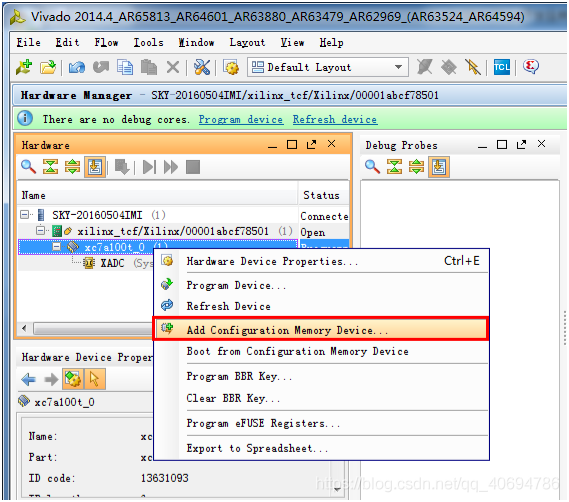Screen dimensions: 569x502
Task: Open the Tcl console icon
Action: (502, 67)
